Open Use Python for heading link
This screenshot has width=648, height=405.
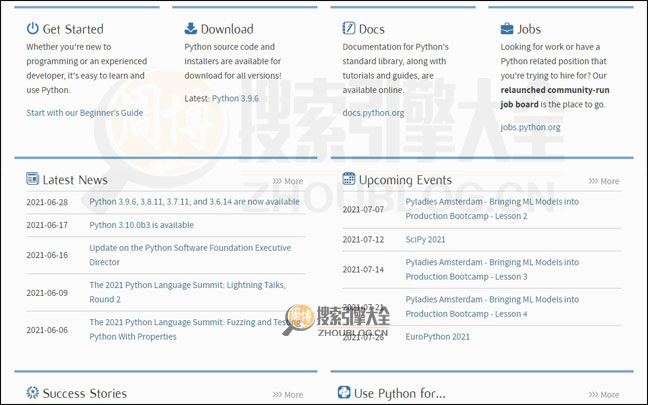tap(400, 393)
